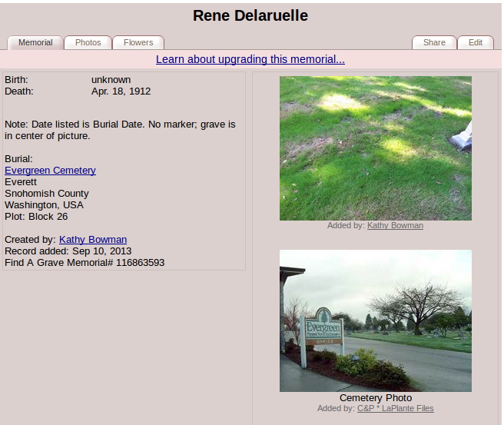Click the 'Snohomish County' location text

(x=46, y=194)
